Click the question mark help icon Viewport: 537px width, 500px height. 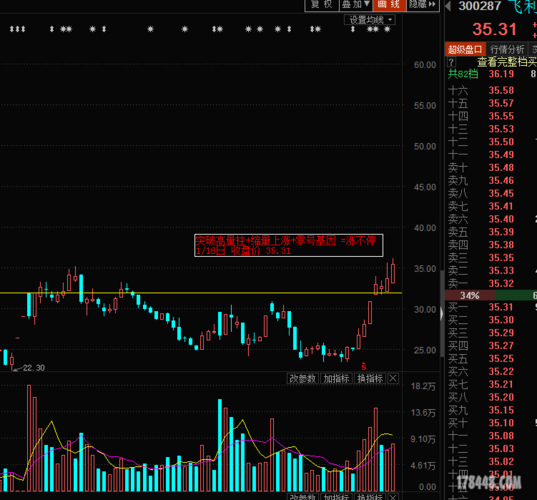pyautogui.click(x=451, y=62)
